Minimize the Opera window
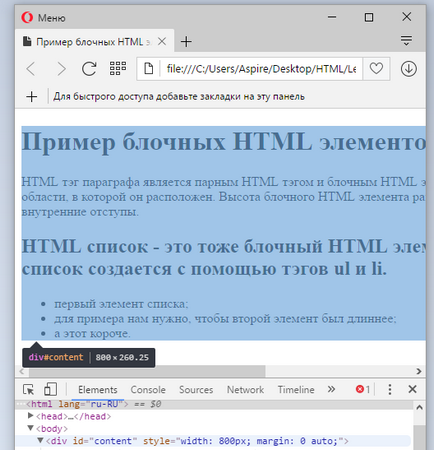Image resolution: width=434 pixels, height=450 pixels. (x=332, y=17)
